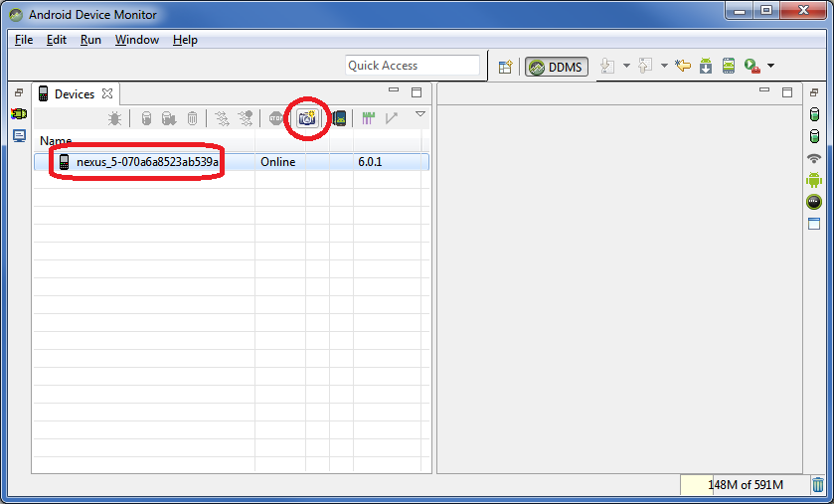The width and height of the screenshot is (834, 504).
Task: Click the Start Method Profiling icon
Action: coord(246,118)
